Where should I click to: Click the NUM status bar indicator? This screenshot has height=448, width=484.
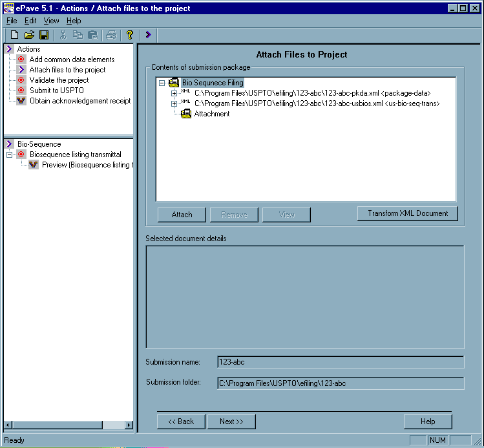tap(437, 440)
